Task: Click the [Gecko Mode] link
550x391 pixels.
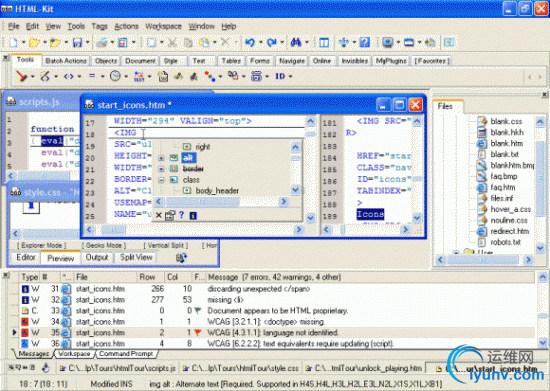Action: tap(104, 245)
